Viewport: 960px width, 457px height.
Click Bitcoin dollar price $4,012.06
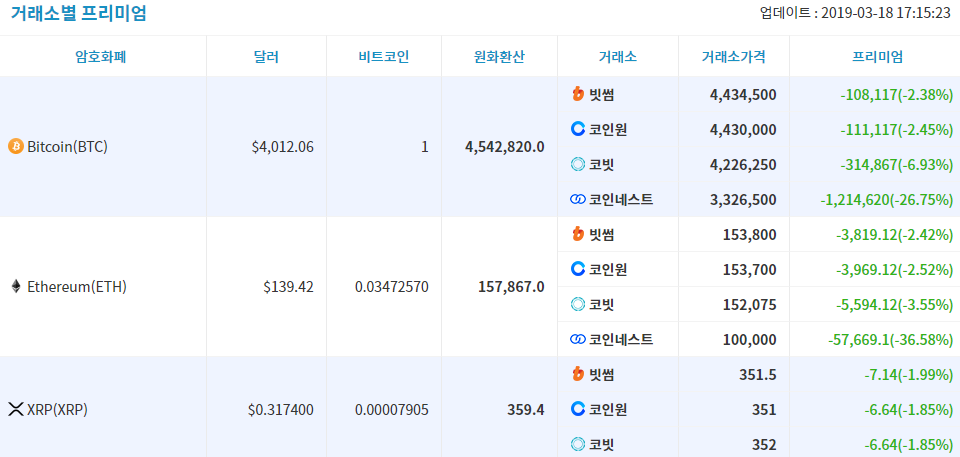coord(282,147)
